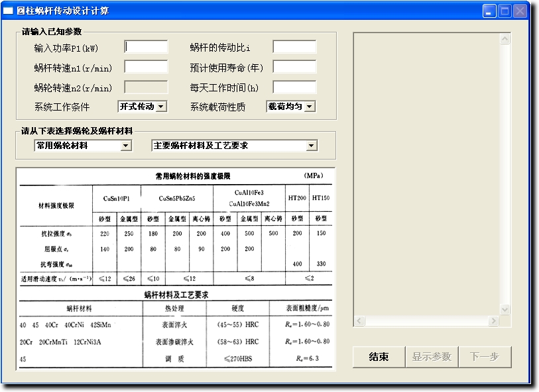Click the output panel scroll right arrow
The image size is (539, 392).
pos(494,321)
